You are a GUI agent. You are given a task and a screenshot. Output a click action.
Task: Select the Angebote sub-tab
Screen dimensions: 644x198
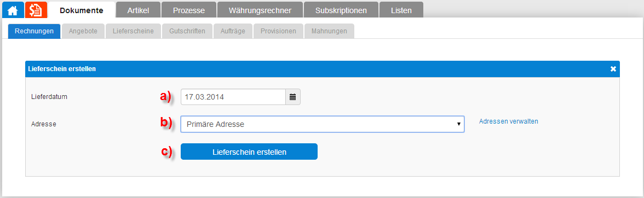[83, 31]
